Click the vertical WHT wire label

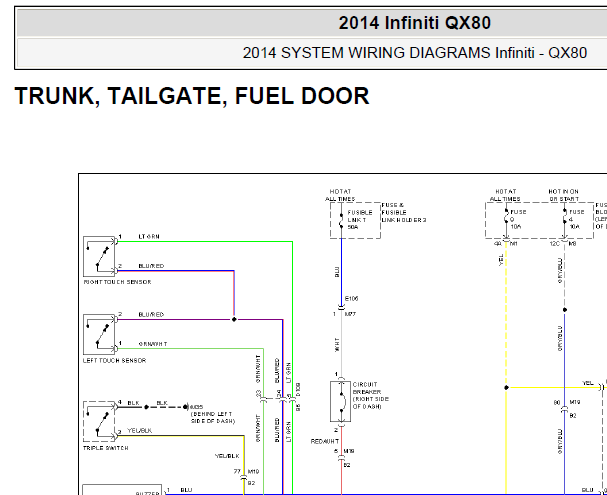click(337, 344)
